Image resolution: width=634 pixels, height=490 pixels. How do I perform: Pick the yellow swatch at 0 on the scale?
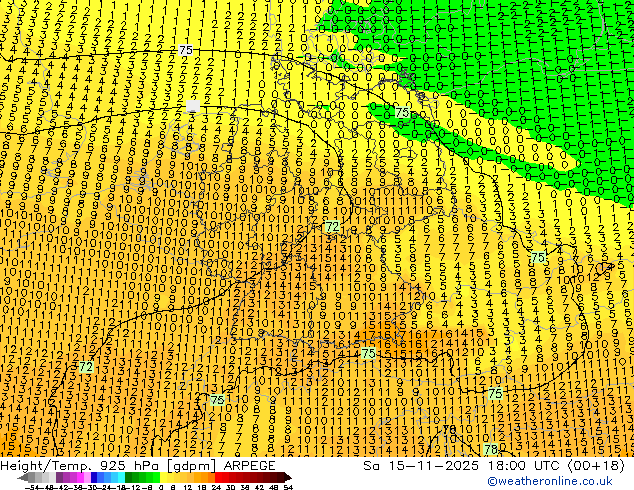[163, 477]
